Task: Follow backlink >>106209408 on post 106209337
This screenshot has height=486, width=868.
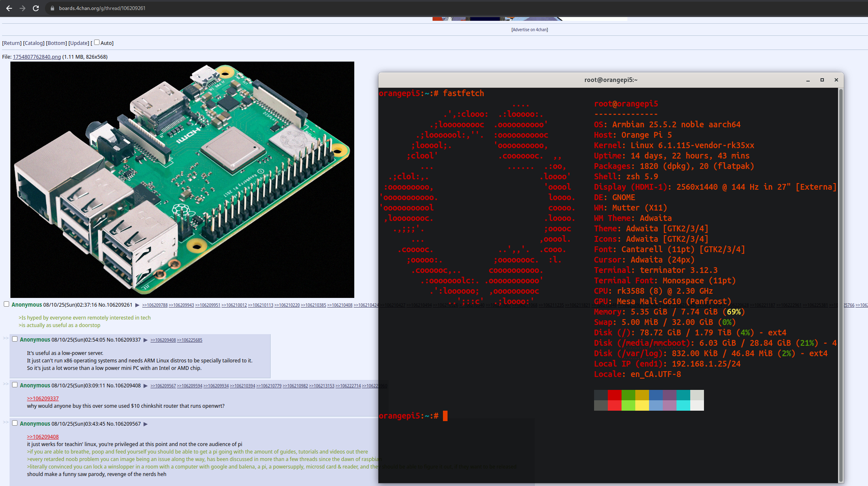Action: (x=163, y=340)
